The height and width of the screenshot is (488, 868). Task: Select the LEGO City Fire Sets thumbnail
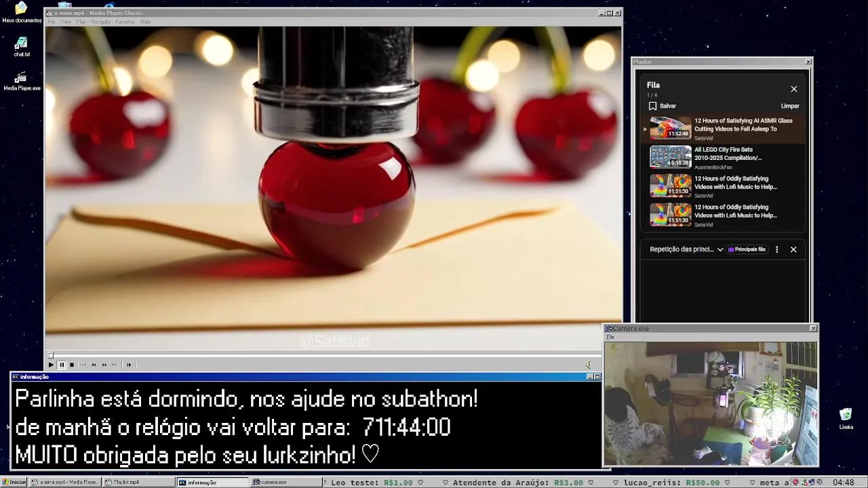(671, 157)
